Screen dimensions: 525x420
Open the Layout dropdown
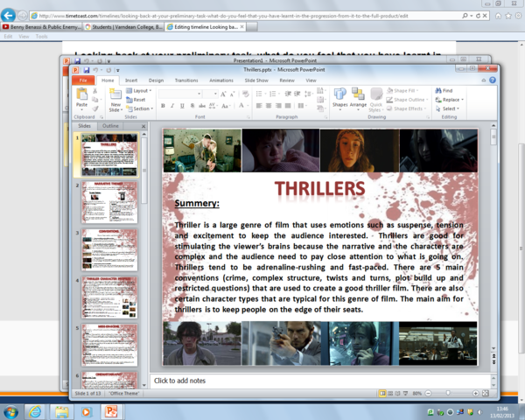click(139, 91)
